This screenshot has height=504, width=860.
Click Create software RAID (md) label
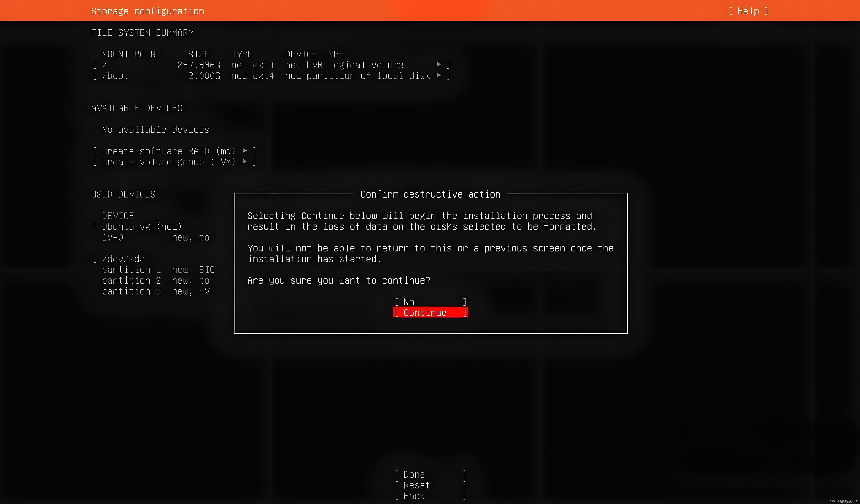[x=169, y=151]
